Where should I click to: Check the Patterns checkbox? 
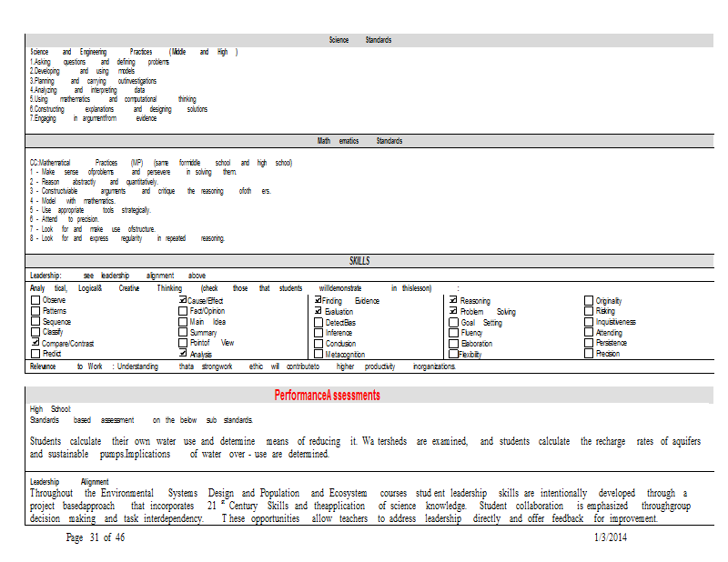35,311
